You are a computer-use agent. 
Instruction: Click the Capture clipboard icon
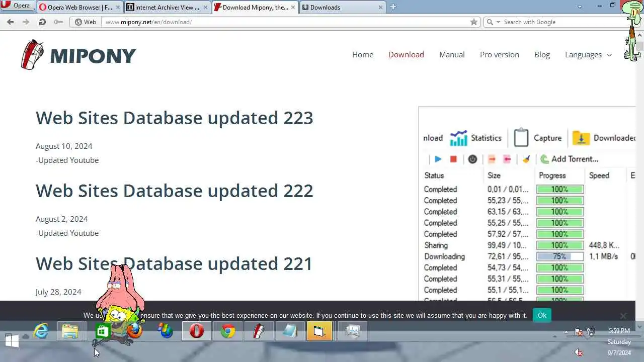pos(521,137)
